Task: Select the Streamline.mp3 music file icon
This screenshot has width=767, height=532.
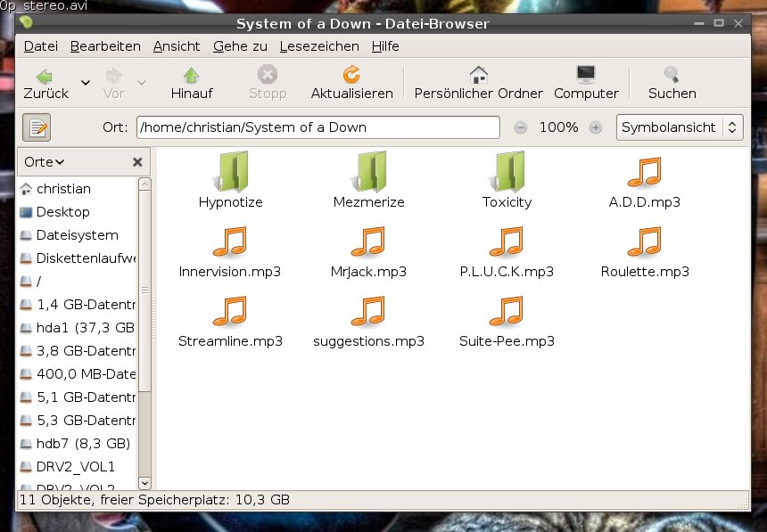Action: 230,311
